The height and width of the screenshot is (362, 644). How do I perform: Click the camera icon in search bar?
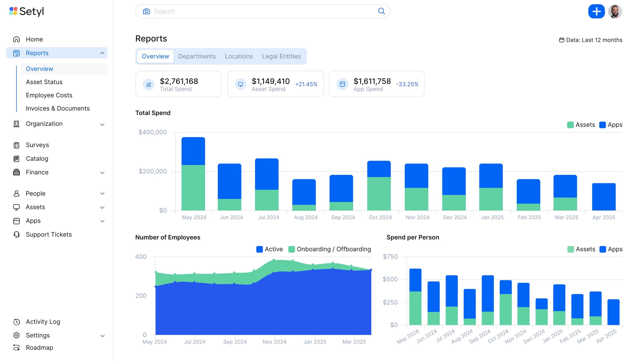pos(146,11)
